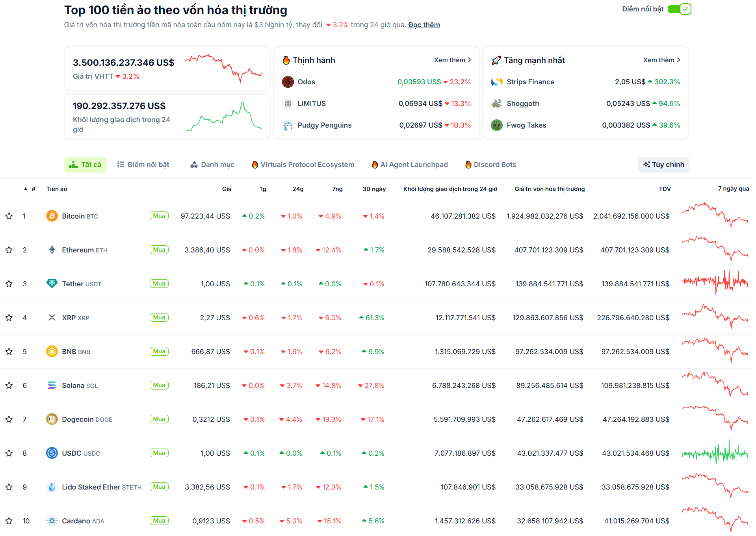Switch to Điểm nổi bật tab

pos(143,165)
